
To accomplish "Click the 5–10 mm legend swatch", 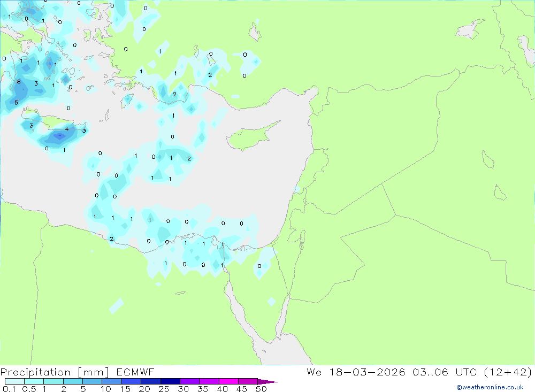I will pyautogui.click(x=92, y=381).
